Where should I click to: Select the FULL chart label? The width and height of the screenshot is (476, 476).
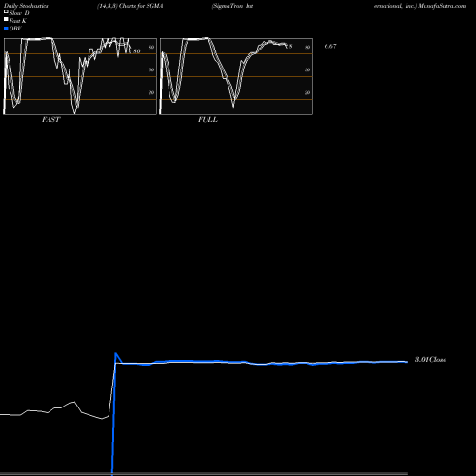click(208, 120)
